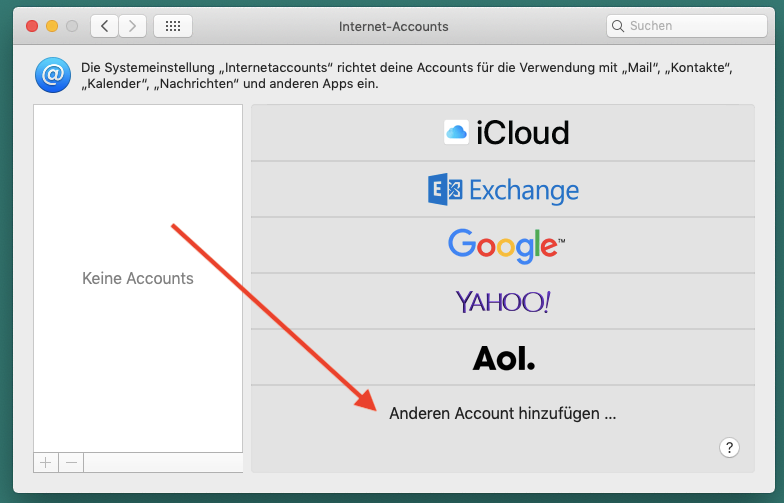Click "Anderen Account hinzufügen ..."
The height and width of the screenshot is (503, 784).
click(x=502, y=413)
